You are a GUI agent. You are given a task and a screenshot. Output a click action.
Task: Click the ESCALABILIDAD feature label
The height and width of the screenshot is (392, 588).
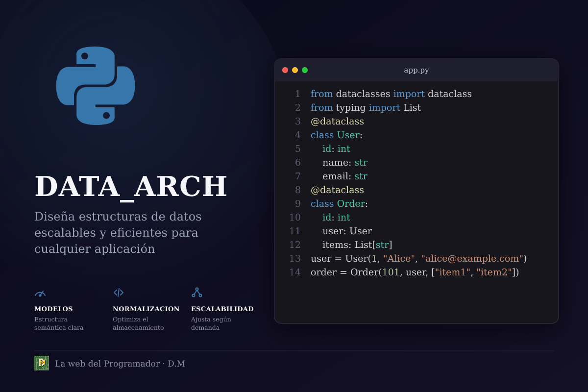pos(222,309)
